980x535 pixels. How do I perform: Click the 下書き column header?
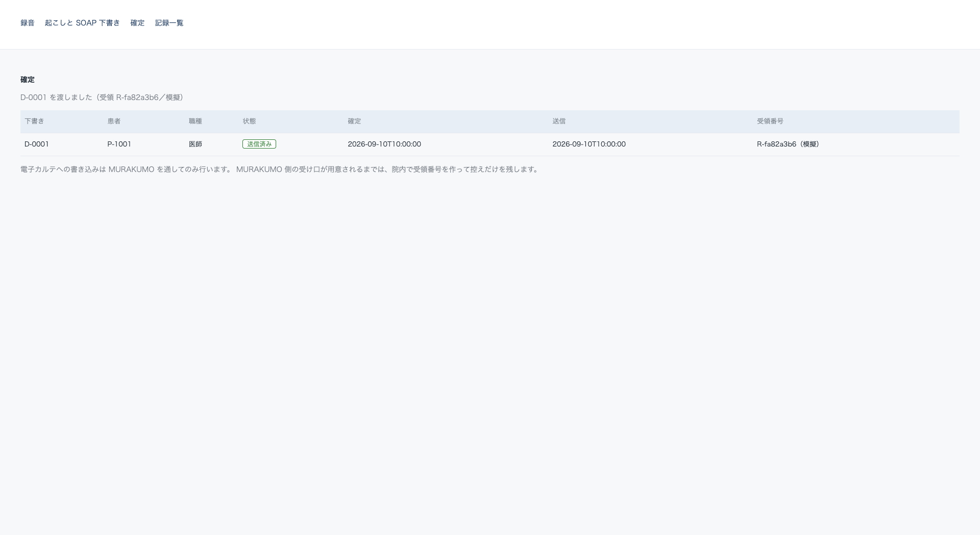pyautogui.click(x=34, y=121)
